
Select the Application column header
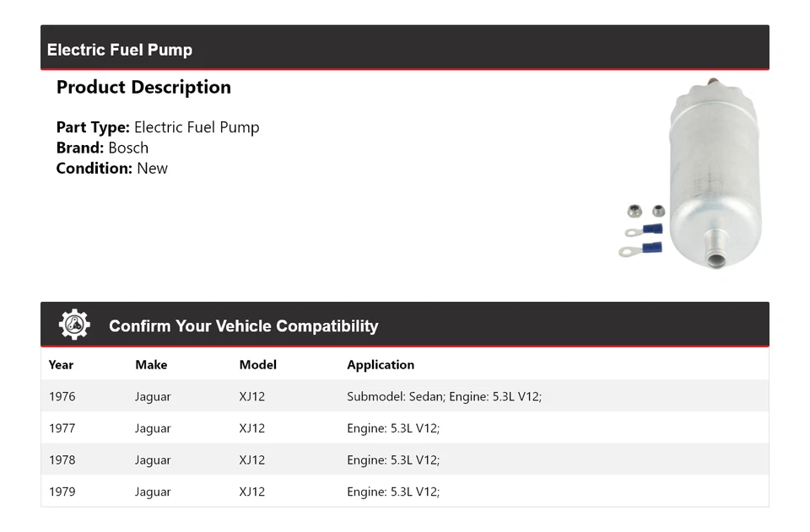coord(381,365)
